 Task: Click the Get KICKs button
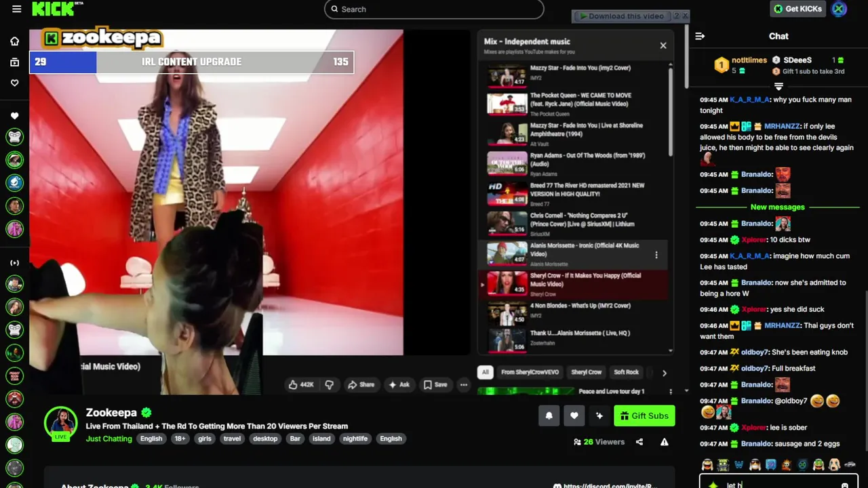pyautogui.click(x=797, y=9)
